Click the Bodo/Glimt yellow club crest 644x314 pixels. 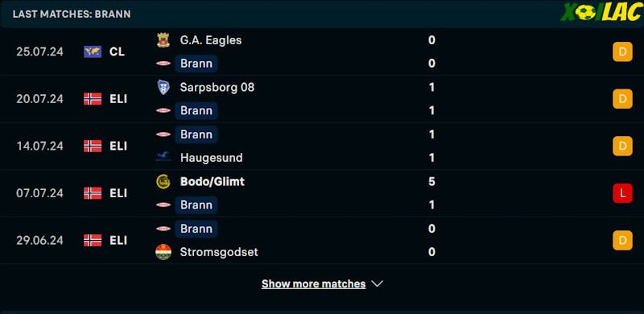click(163, 181)
